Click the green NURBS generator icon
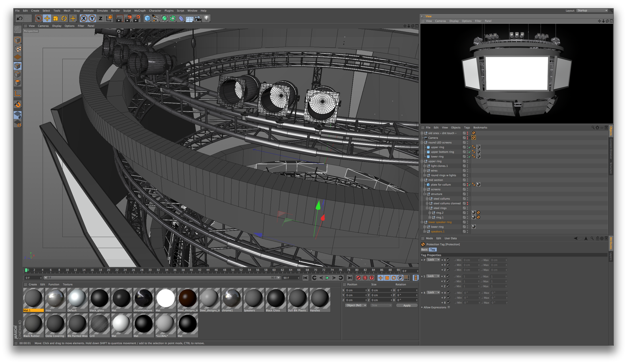627x364 pixels. click(x=164, y=18)
